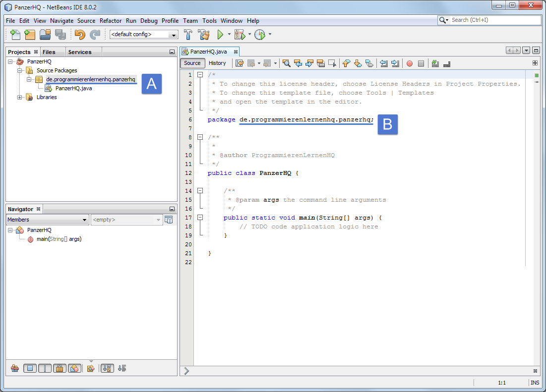Screen dimensions: 546x392
Task: Close the PanzerHQ.java editor tab
Action: coord(236,52)
